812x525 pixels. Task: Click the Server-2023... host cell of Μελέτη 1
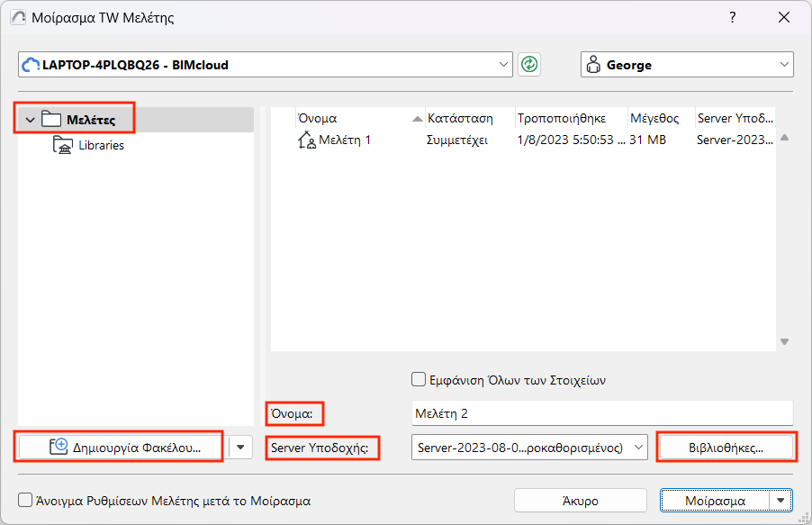tap(735, 140)
